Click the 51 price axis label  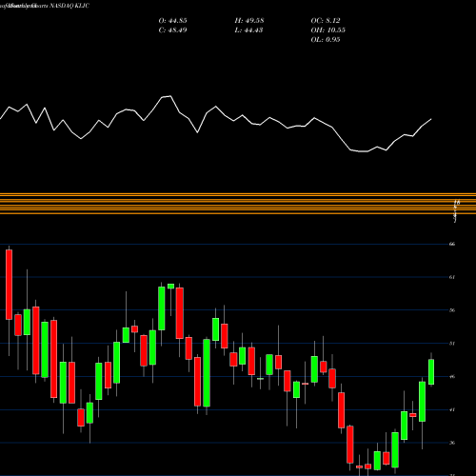tap(452, 344)
